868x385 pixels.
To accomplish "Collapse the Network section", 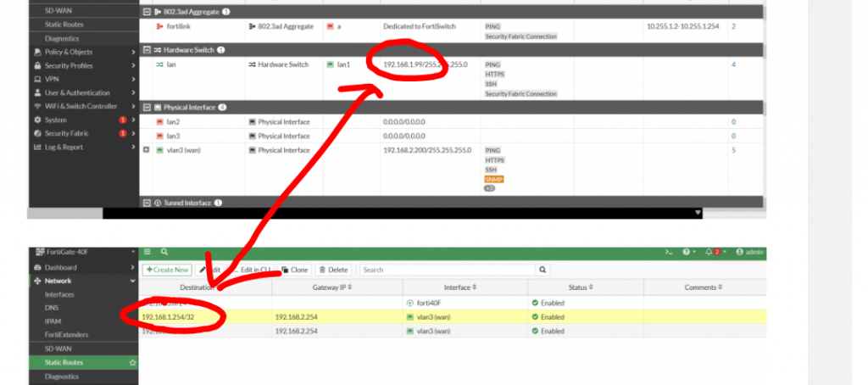I will tap(133, 281).
